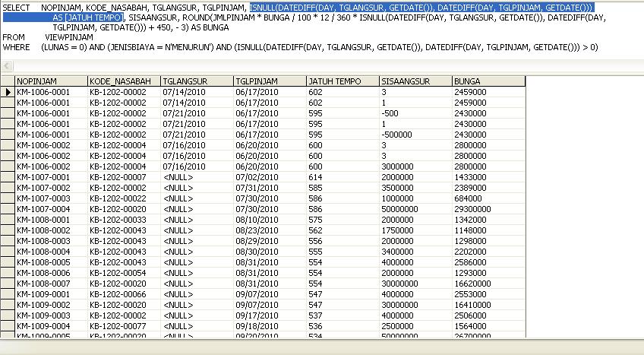Click the TGLANGSUR column header
Viewport: 644px width, 355px height.
[x=197, y=81]
